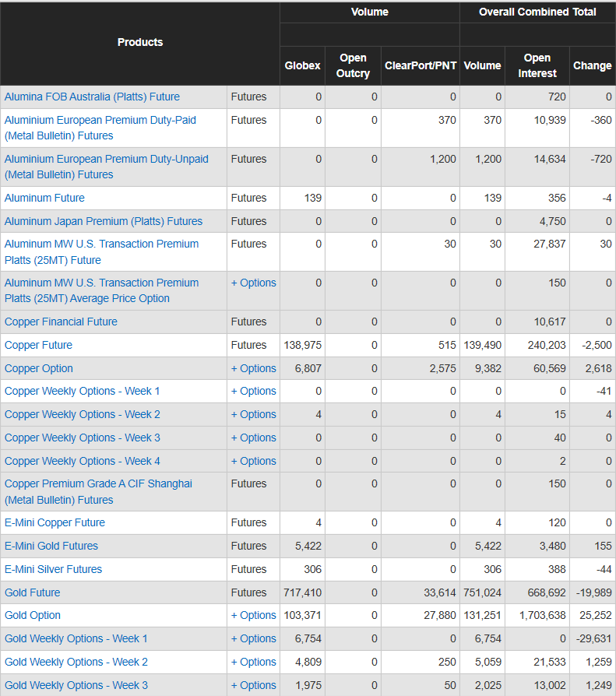The image size is (616, 696).
Task: Select Aluminum Japan Premium open interest 4,750
Action: [x=553, y=221]
